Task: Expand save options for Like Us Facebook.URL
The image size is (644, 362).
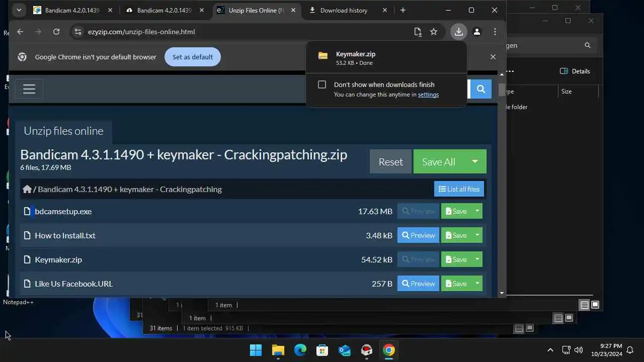Action: (x=477, y=284)
